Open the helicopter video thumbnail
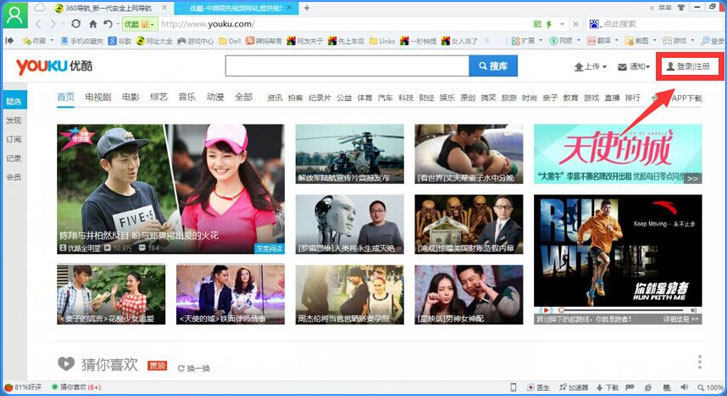 point(350,154)
